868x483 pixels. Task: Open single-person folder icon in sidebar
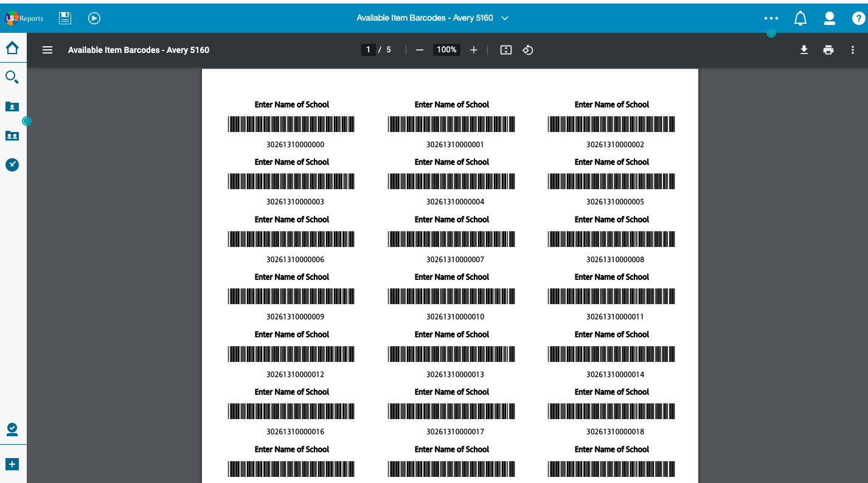tap(12, 106)
